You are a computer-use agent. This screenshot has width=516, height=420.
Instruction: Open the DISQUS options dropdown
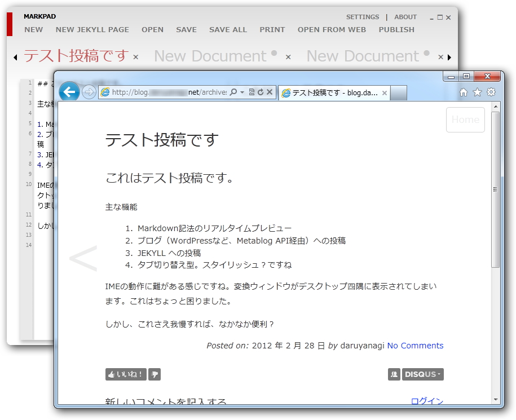(438, 374)
